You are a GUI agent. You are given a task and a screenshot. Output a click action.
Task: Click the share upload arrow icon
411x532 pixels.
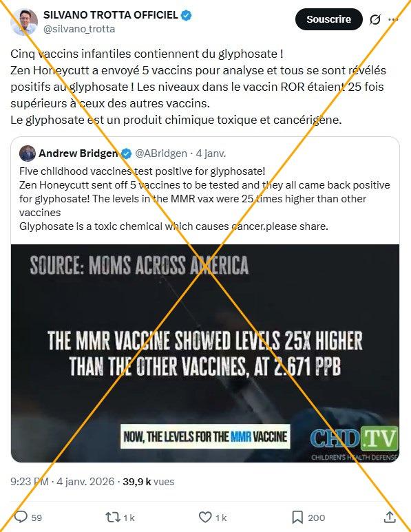[390, 517]
